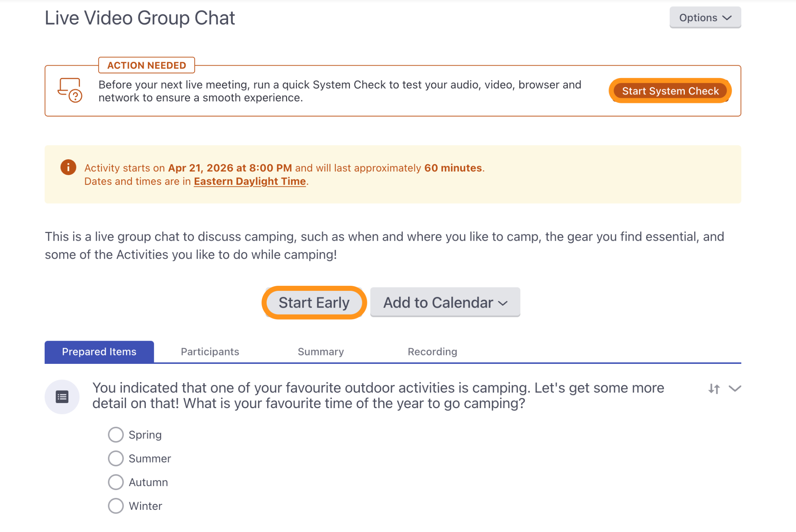Image resolution: width=796 pixels, height=532 pixels.
Task: Click the system check computer icon
Action: 70,90
